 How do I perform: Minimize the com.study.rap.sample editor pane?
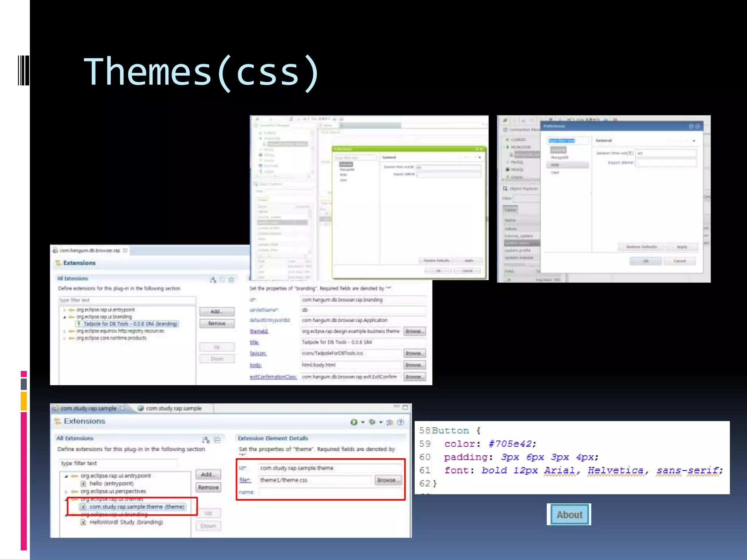click(396, 407)
